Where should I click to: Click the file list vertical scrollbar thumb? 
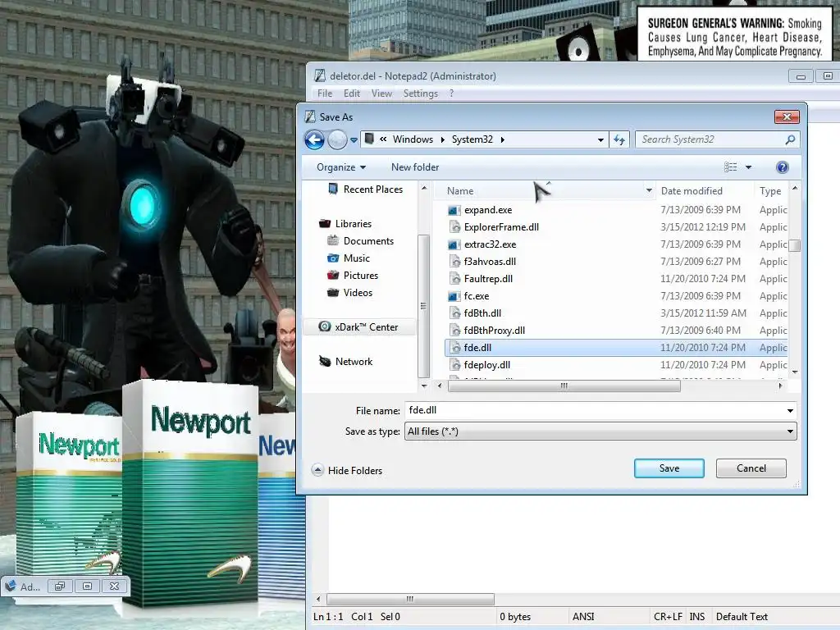click(795, 245)
